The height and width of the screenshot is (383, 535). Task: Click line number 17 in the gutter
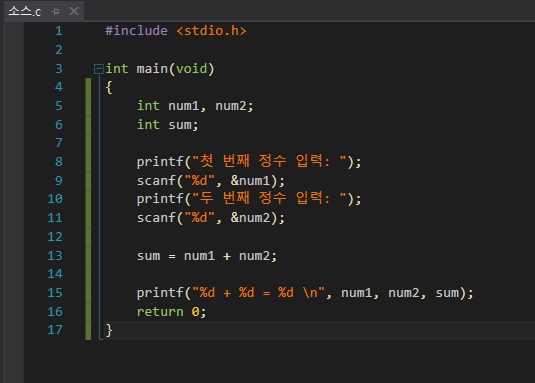[x=55, y=330]
